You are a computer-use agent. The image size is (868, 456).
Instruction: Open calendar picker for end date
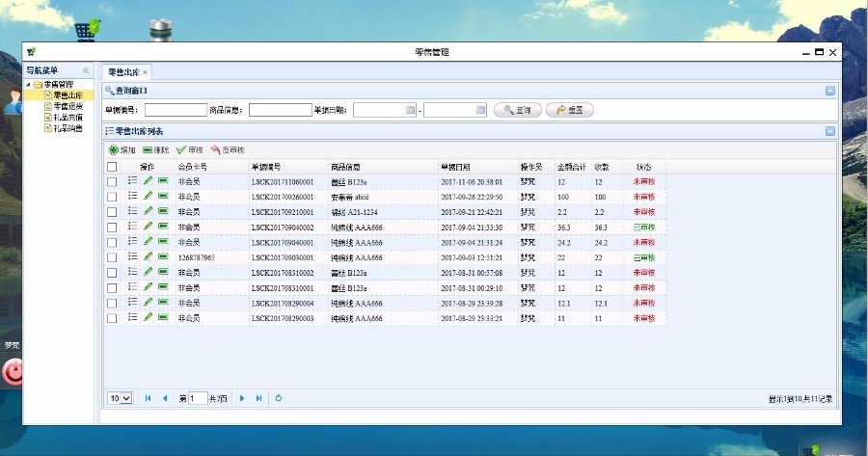(x=480, y=110)
